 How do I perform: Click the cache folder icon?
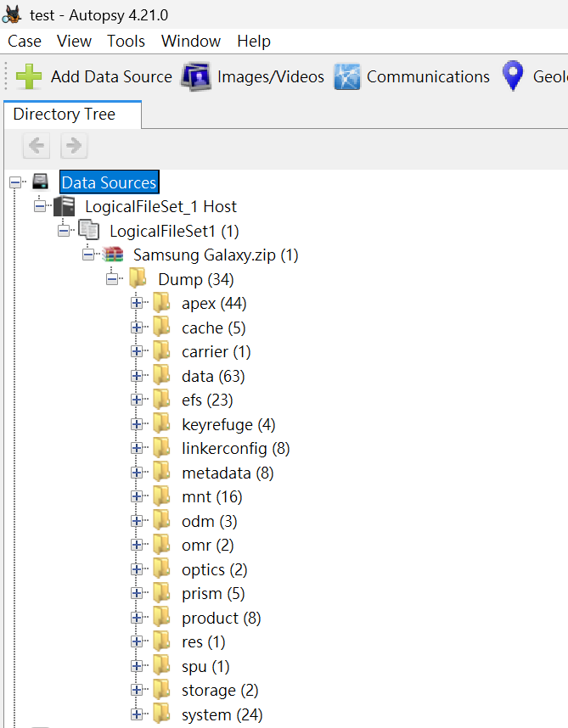(x=161, y=327)
